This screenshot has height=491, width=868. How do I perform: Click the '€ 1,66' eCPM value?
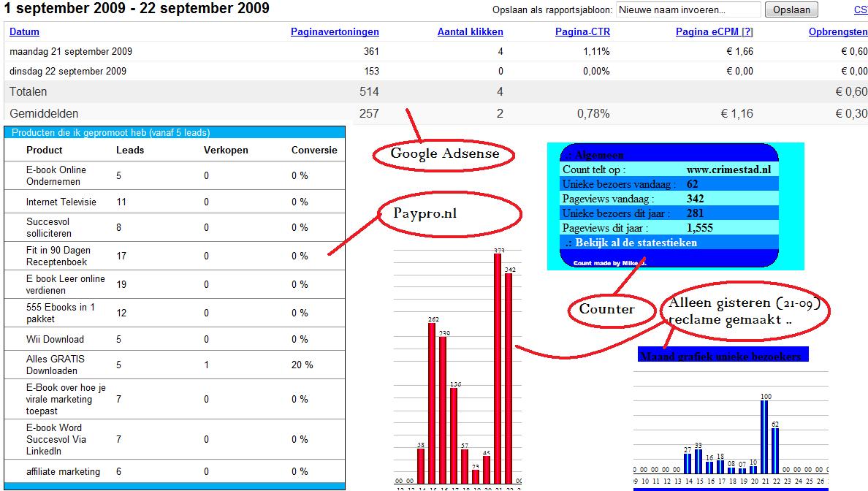739,51
